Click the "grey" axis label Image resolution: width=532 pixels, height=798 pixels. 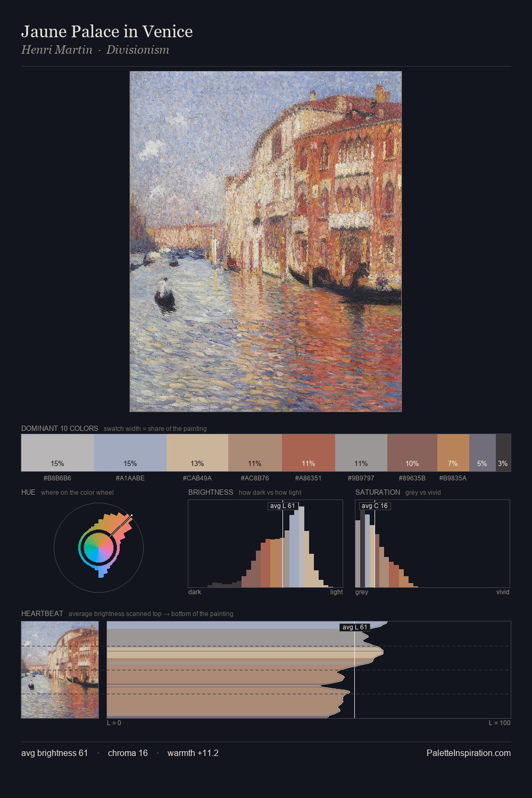coord(362,592)
